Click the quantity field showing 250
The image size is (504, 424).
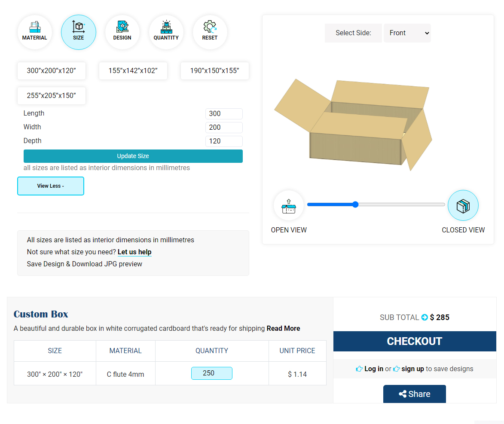[211, 373]
